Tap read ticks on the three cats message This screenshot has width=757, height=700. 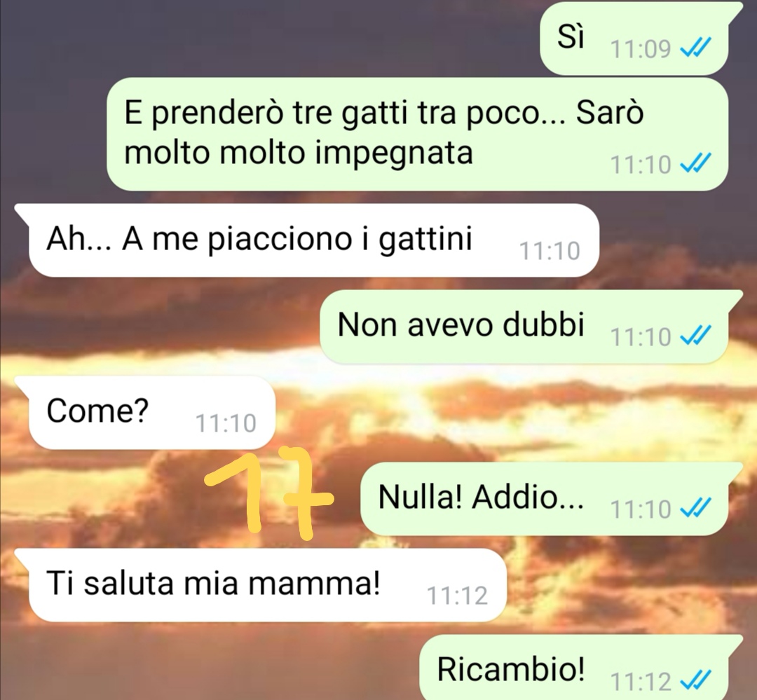coord(695,165)
